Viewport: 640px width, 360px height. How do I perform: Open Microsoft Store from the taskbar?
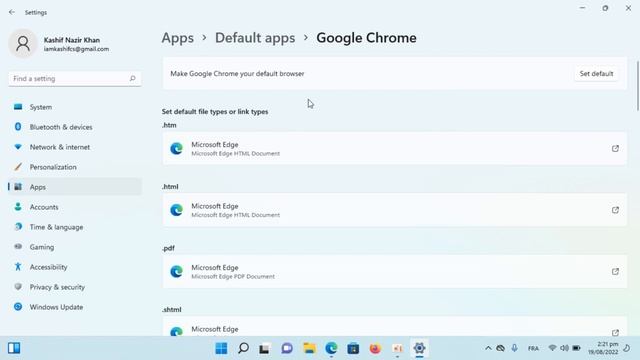coord(353,348)
